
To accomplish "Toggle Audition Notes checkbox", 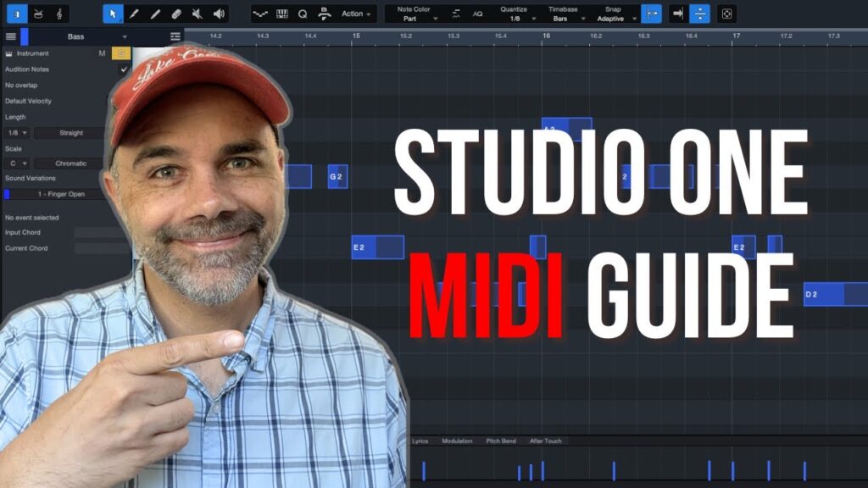I will point(124,69).
